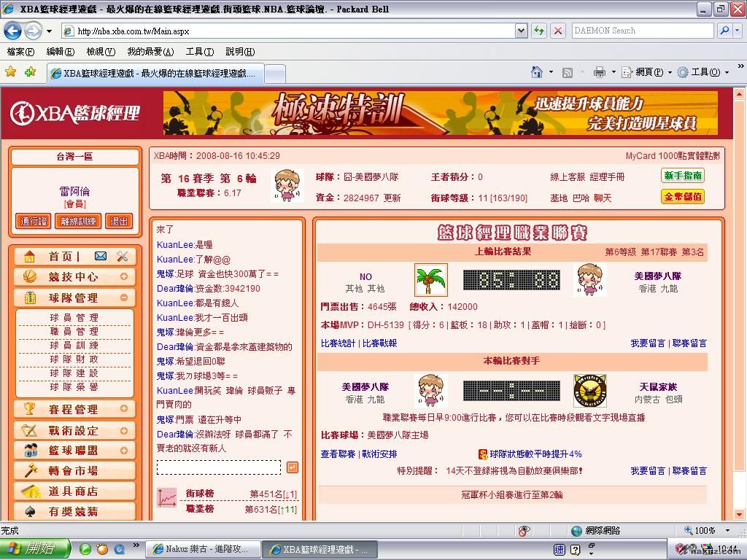Click the 球隊狀態 boost icon
This screenshot has height=560, width=747.
pos(483,454)
